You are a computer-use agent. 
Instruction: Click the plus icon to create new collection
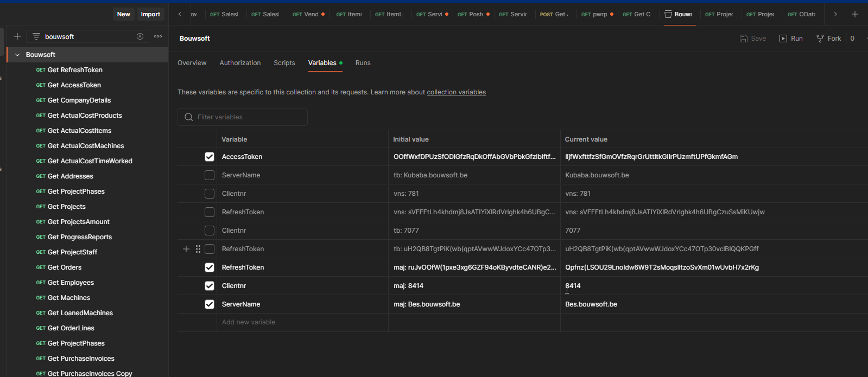(17, 36)
